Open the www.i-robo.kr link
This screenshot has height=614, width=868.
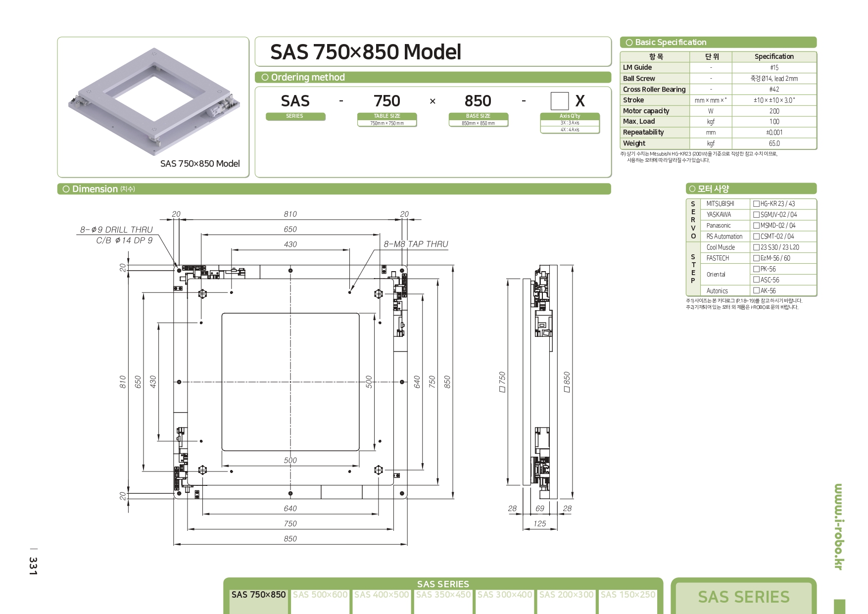[x=838, y=526]
